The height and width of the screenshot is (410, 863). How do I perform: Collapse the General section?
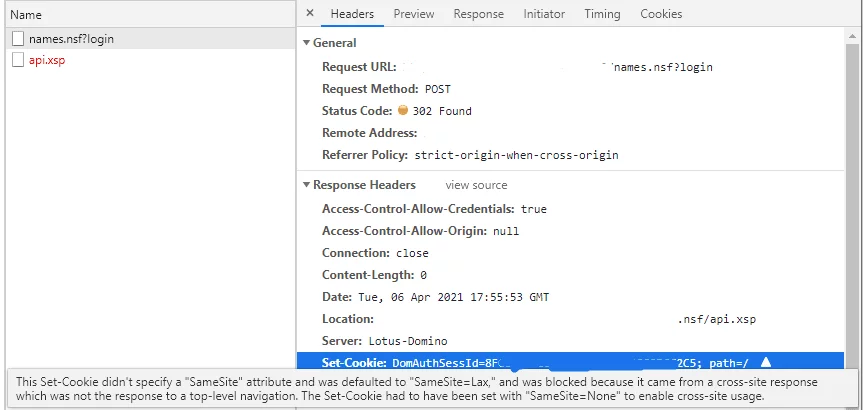point(306,43)
